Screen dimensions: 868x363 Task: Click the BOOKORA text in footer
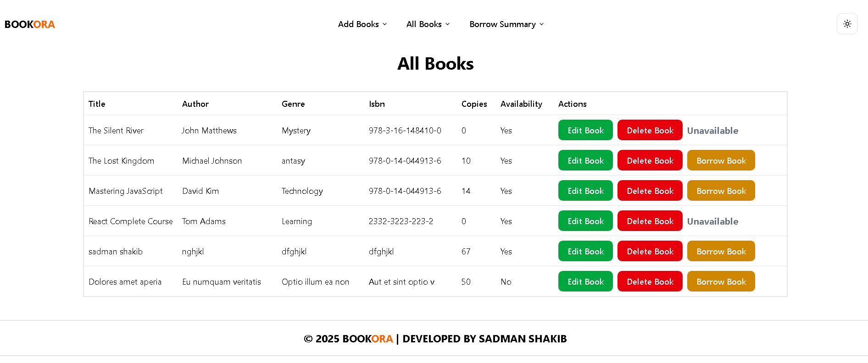pos(367,339)
